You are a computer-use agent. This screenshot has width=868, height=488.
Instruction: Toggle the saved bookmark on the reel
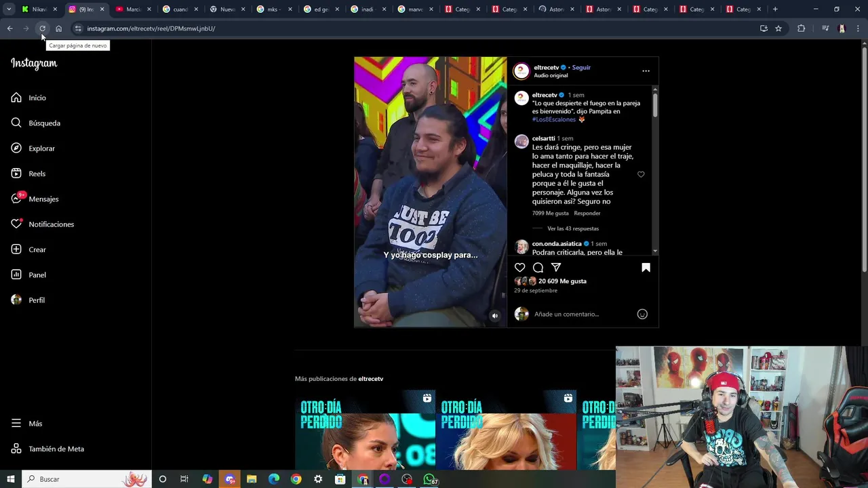coord(646,268)
